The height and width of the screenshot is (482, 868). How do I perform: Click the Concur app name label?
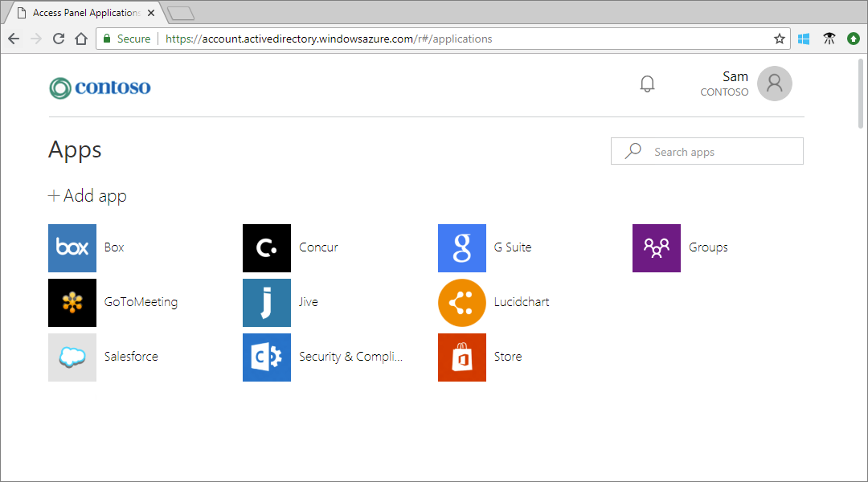point(318,247)
